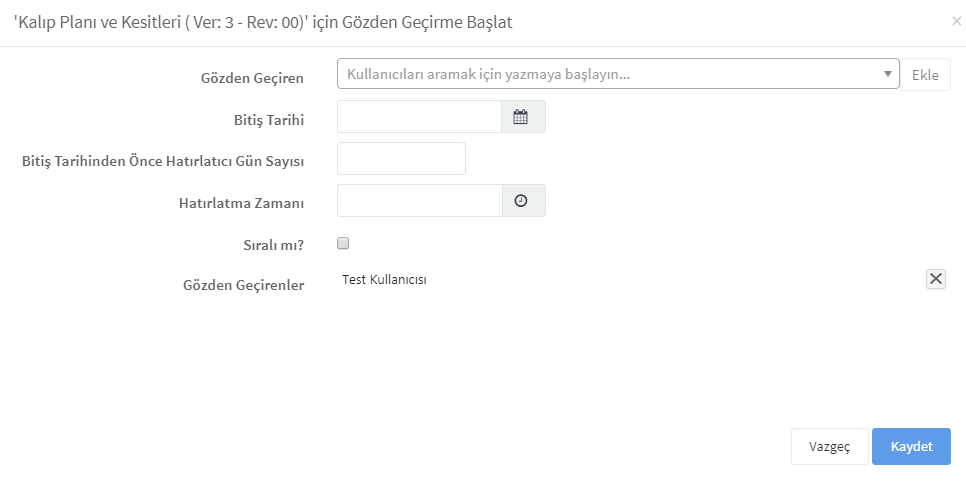Viewport: 966px width, 487px height.
Task: Select the Test Kullanıcısı reviewer entry
Action: (384, 279)
